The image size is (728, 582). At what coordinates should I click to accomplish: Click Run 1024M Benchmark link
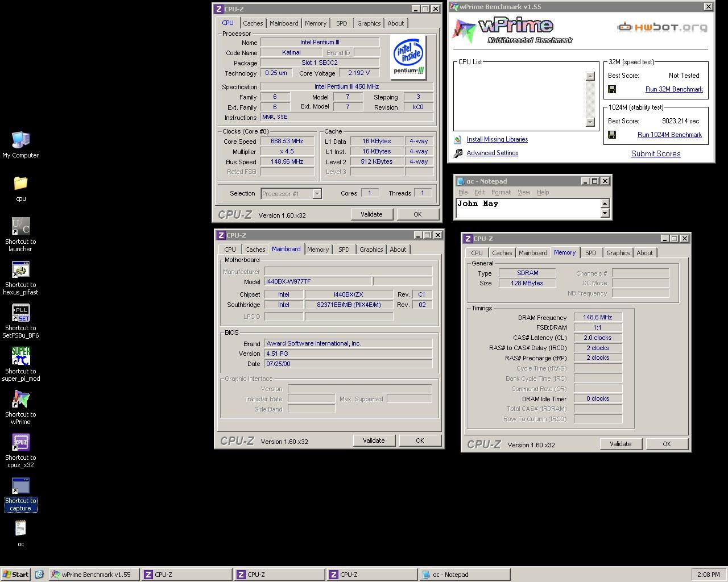669,135
